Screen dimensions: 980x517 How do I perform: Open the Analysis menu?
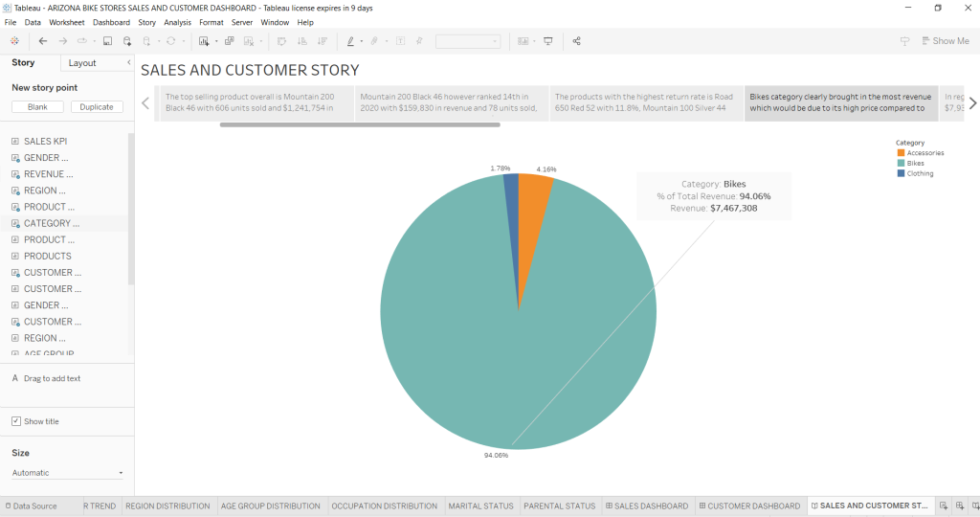pyautogui.click(x=177, y=22)
